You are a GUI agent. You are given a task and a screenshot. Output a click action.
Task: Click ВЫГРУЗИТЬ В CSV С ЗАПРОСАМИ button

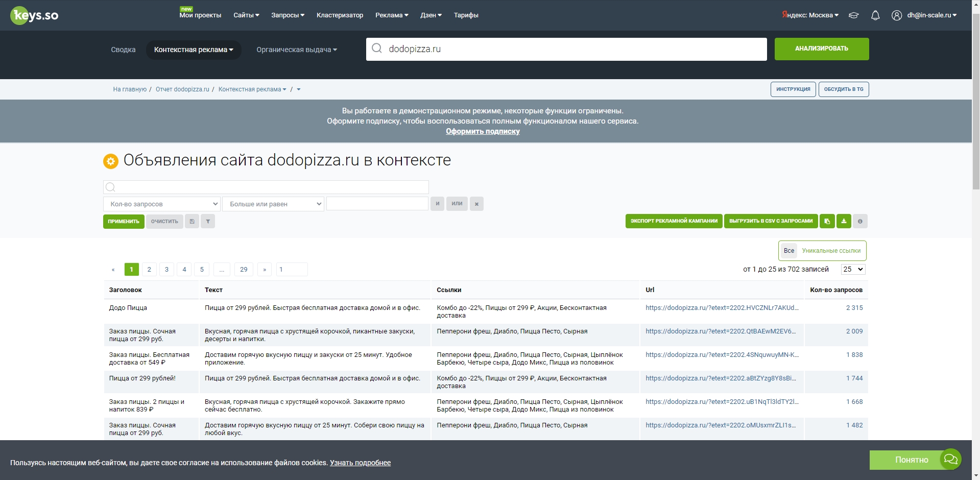click(x=771, y=221)
